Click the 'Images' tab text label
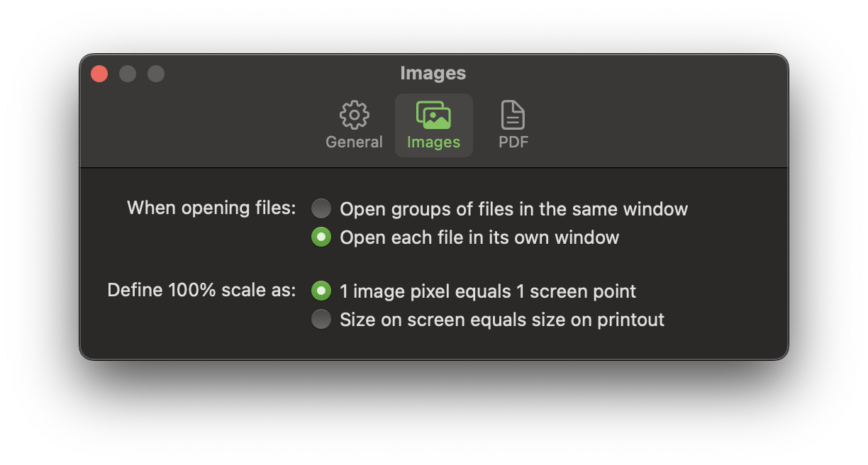Image resolution: width=868 pixels, height=465 pixels. (433, 142)
